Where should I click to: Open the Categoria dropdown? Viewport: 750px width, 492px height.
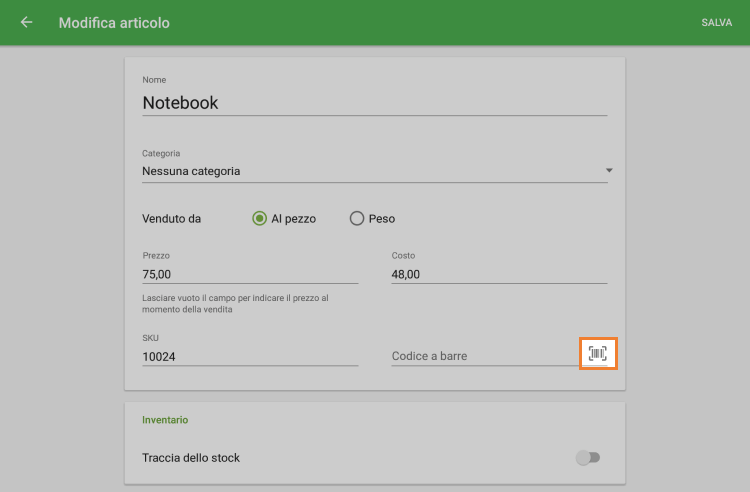tap(375, 171)
